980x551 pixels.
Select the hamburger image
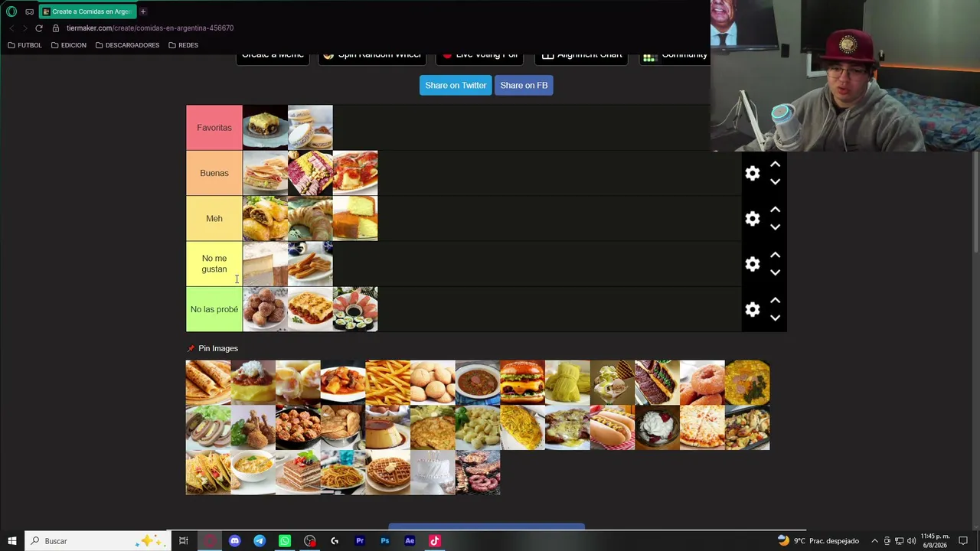523,383
